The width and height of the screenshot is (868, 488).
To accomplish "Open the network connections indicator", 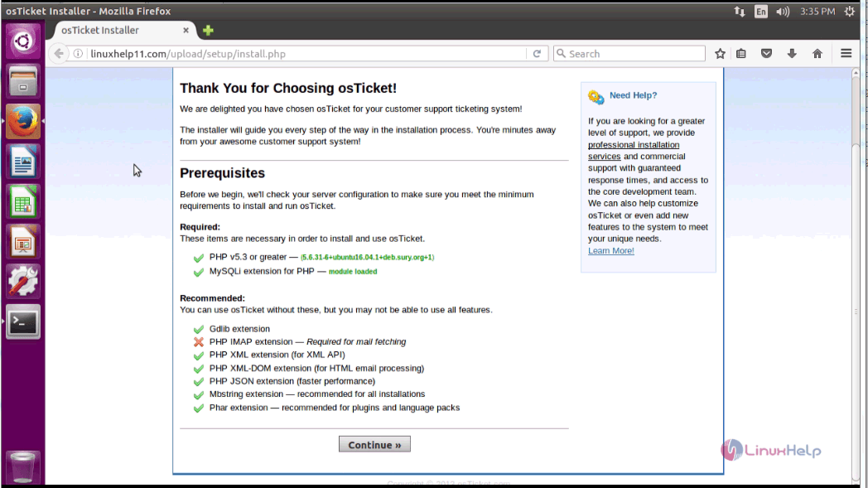I will 740,11.
